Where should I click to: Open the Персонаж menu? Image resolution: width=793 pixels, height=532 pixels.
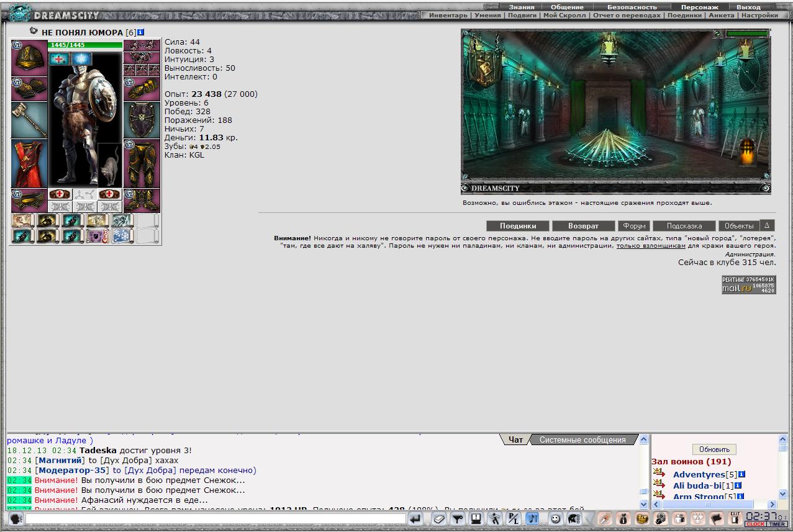pos(699,7)
